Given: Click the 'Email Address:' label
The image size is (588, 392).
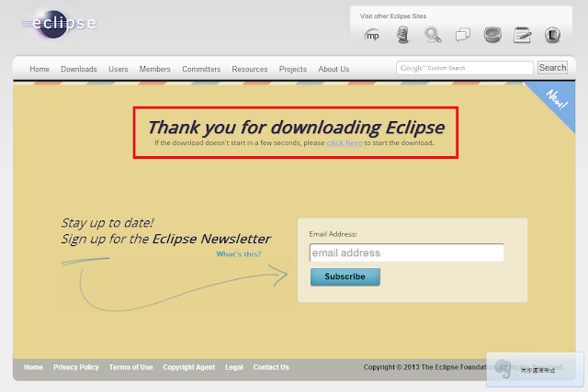Looking at the screenshot, I should tap(333, 234).
